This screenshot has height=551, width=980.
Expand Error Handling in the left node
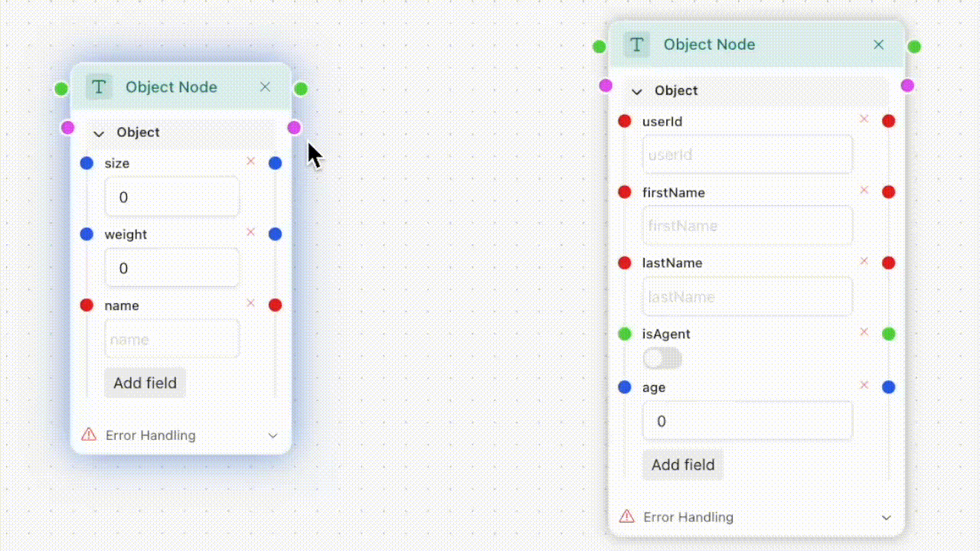273,435
